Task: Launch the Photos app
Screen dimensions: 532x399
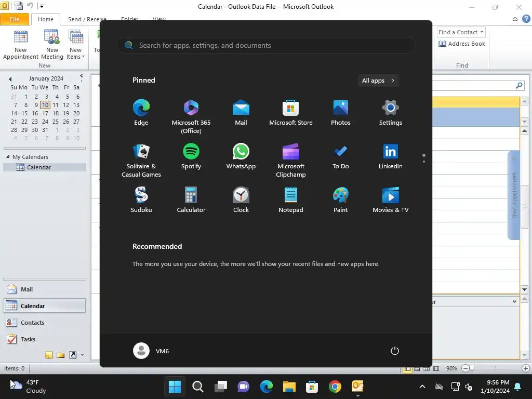Action: click(341, 113)
